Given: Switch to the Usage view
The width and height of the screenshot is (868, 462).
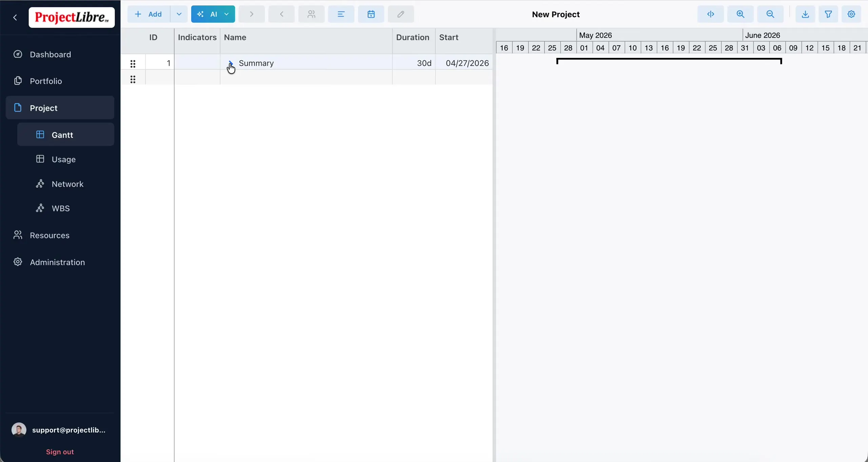Looking at the screenshot, I should pos(66,159).
